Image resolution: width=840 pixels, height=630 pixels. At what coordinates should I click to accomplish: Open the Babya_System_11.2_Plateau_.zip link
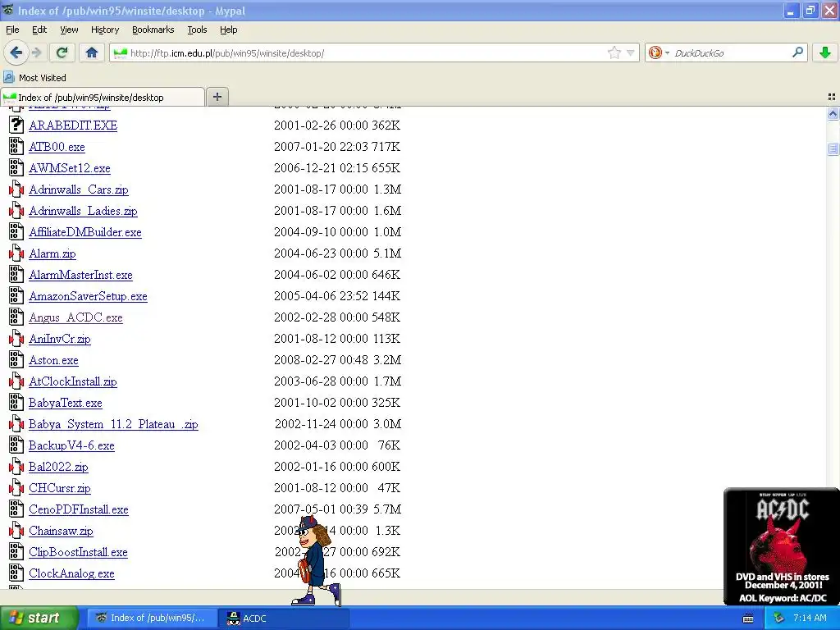pyautogui.click(x=113, y=424)
